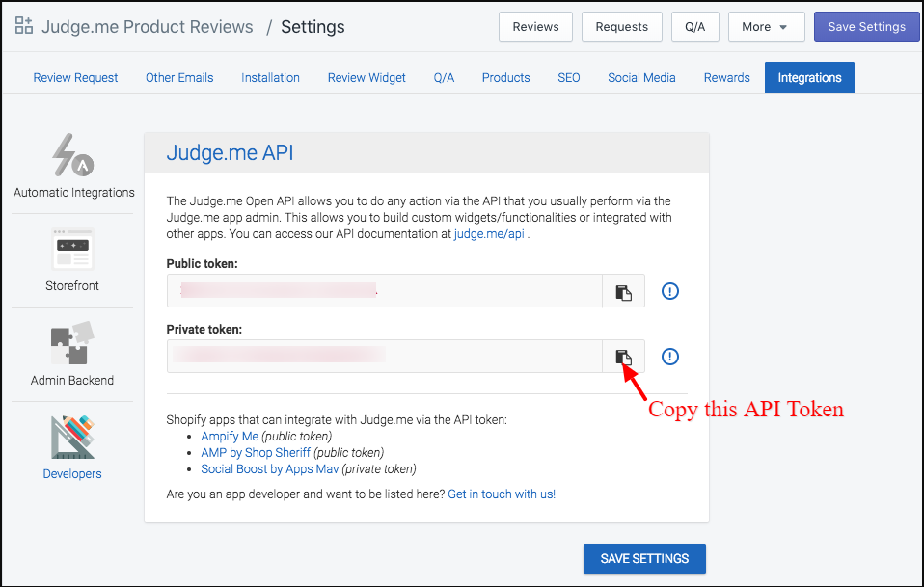The height and width of the screenshot is (587, 924).
Task: Open the Requests page button
Action: (x=622, y=27)
